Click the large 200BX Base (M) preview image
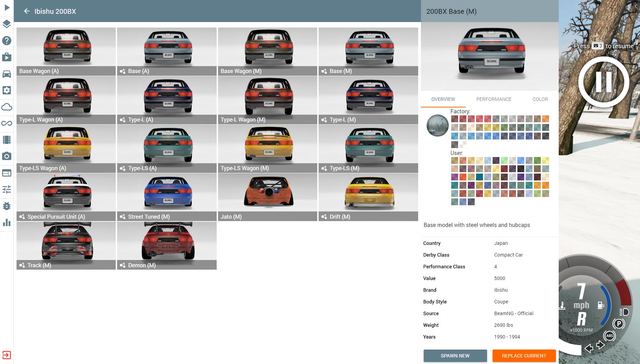The image size is (640, 364). point(489,56)
